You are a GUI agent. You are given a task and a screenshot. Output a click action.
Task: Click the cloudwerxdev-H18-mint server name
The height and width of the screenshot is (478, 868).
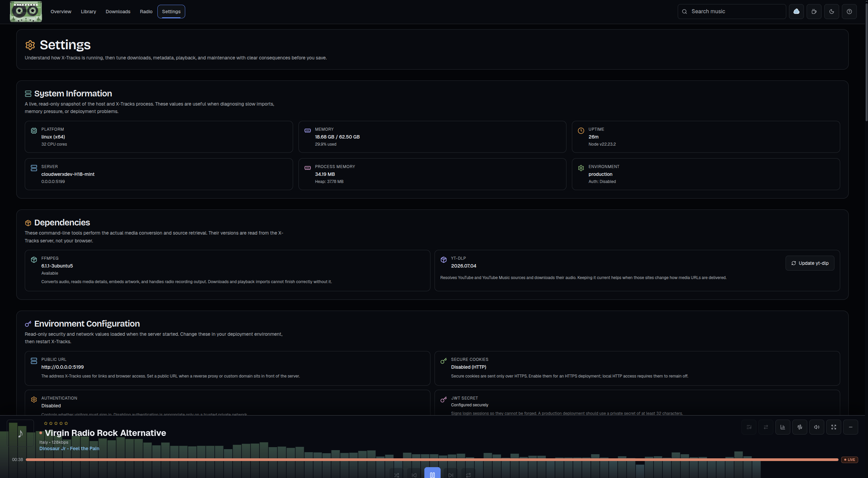pyautogui.click(x=68, y=174)
